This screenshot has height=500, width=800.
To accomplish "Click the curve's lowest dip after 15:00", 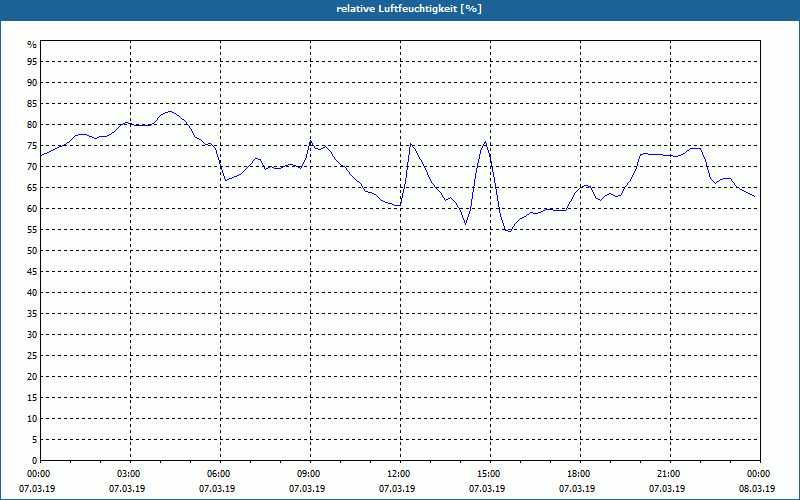I will (x=509, y=231).
